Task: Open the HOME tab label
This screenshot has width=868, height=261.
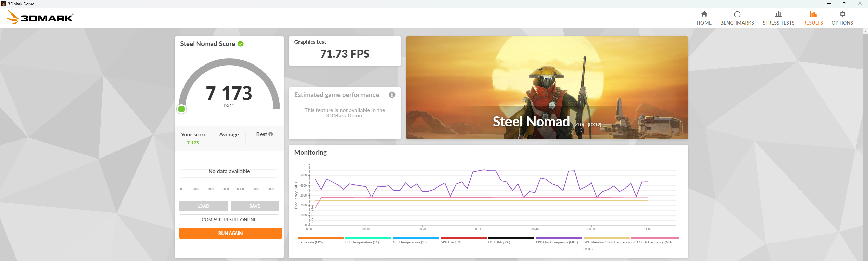Action: click(704, 23)
